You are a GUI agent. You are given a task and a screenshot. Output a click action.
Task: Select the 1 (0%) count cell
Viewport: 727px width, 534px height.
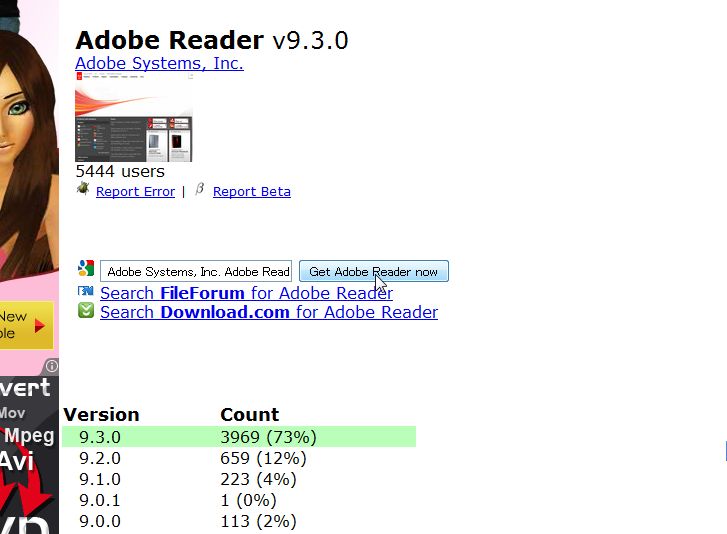[x=249, y=500]
